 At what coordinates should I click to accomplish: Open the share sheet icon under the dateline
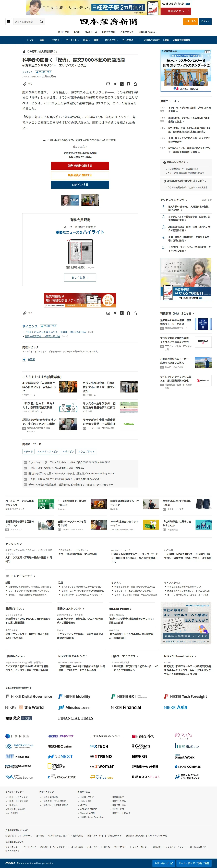click(x=135, y=84)
